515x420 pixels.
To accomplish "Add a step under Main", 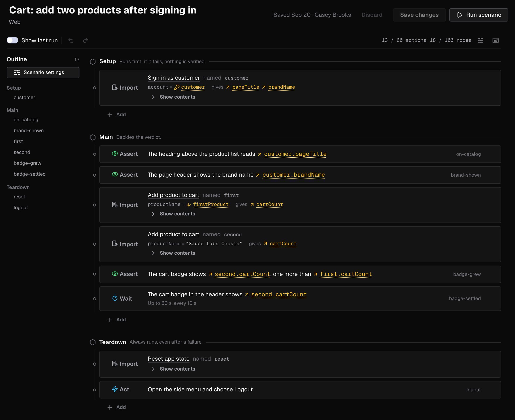I will click(117, 320).
